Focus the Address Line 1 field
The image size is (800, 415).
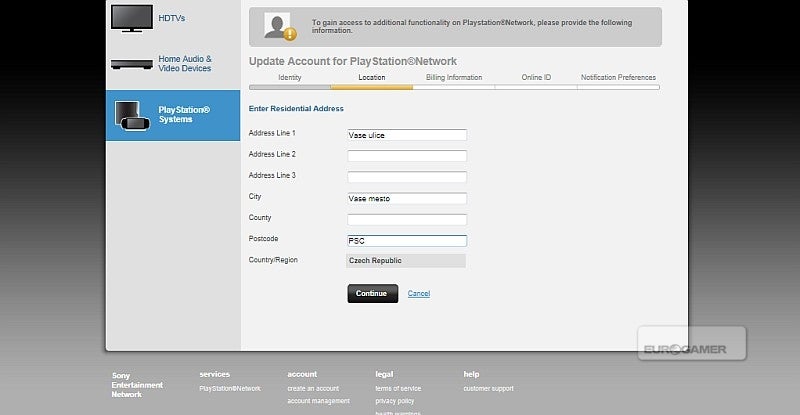coord(407,135)
